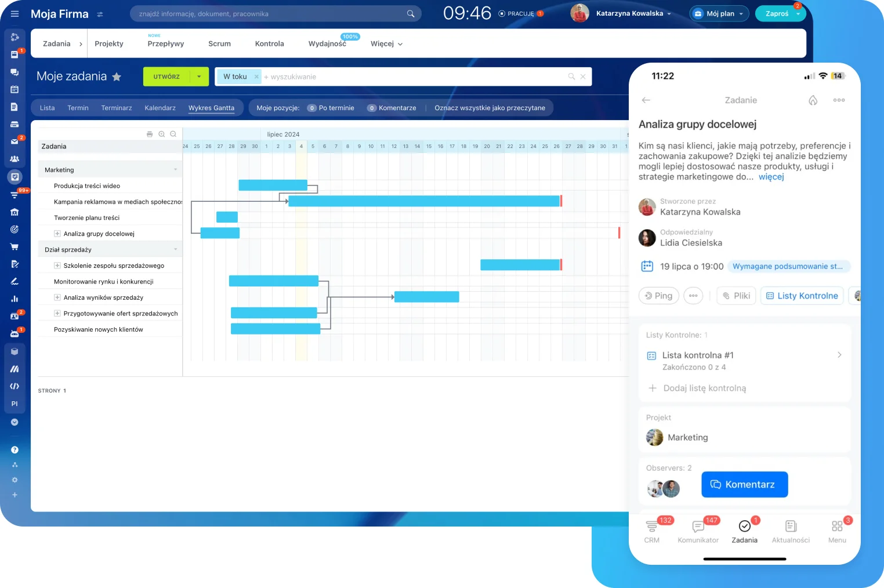
Task: Open the print icon above the Gantt chart
Action: 149,134
